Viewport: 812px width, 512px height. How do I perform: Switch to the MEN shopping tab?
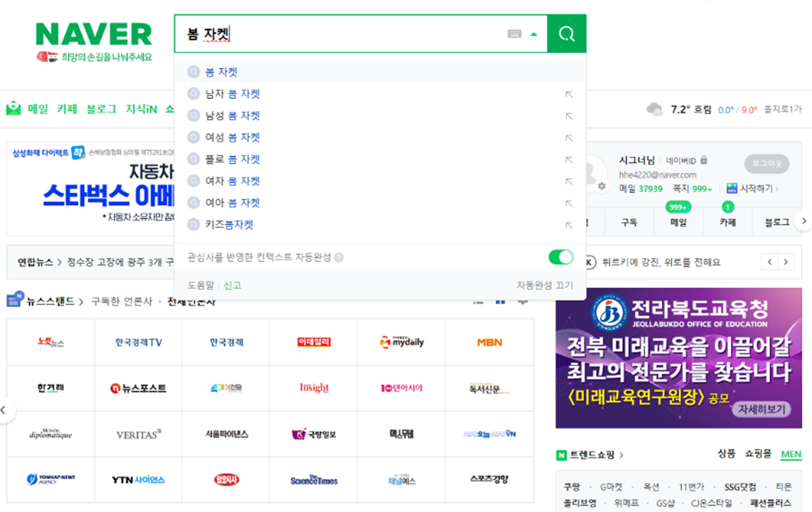coord(791,454)
